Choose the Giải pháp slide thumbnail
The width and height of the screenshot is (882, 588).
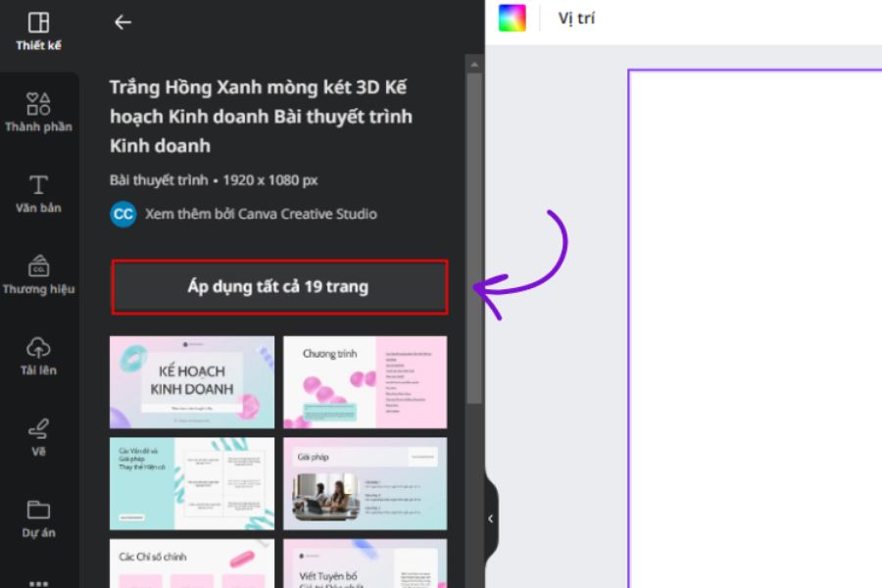point(365,483)
